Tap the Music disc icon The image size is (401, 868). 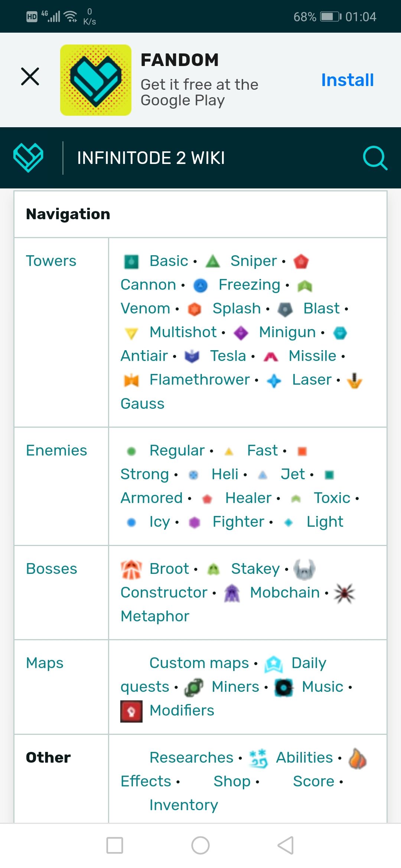click(x=284, y=687)
